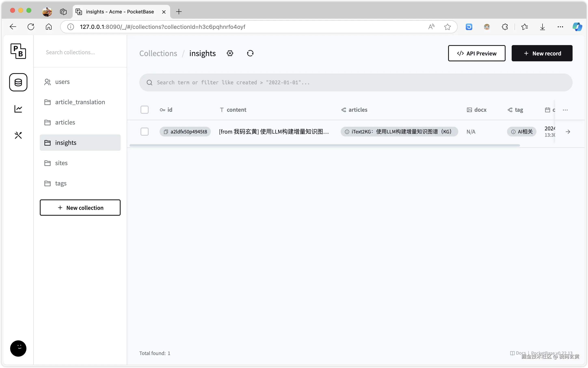Click the New collection button
Screen dimensions: 588x368
coord(80,208)
